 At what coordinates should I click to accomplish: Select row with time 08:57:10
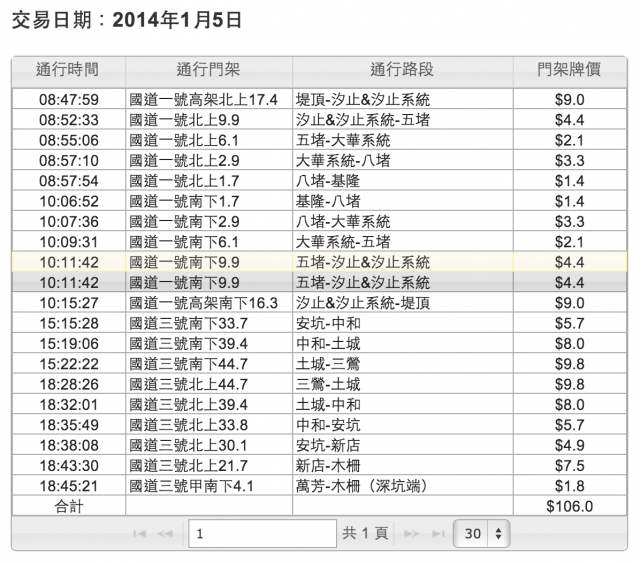pos(320,160)
